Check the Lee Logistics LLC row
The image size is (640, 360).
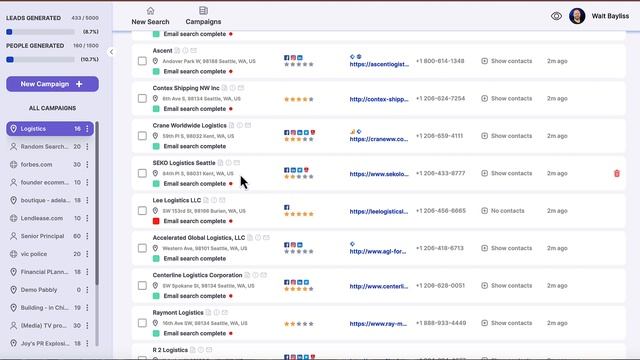tap(142, 211)
